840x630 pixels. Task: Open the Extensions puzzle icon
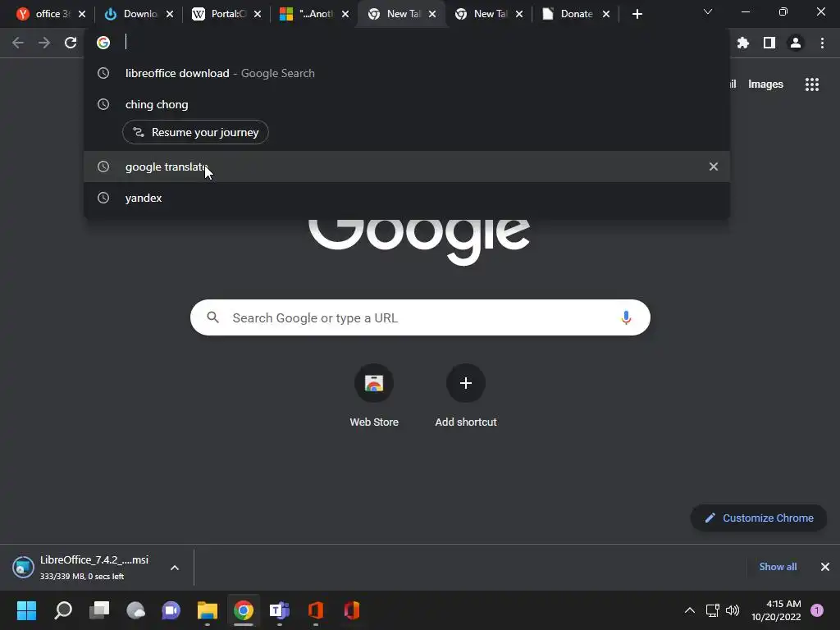coord(743,43)
